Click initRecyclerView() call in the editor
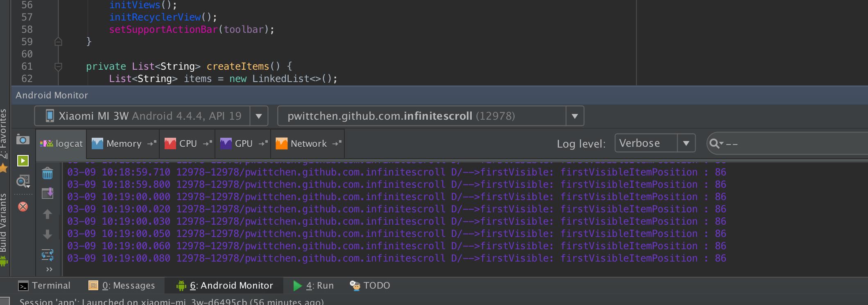 point(163,17)
